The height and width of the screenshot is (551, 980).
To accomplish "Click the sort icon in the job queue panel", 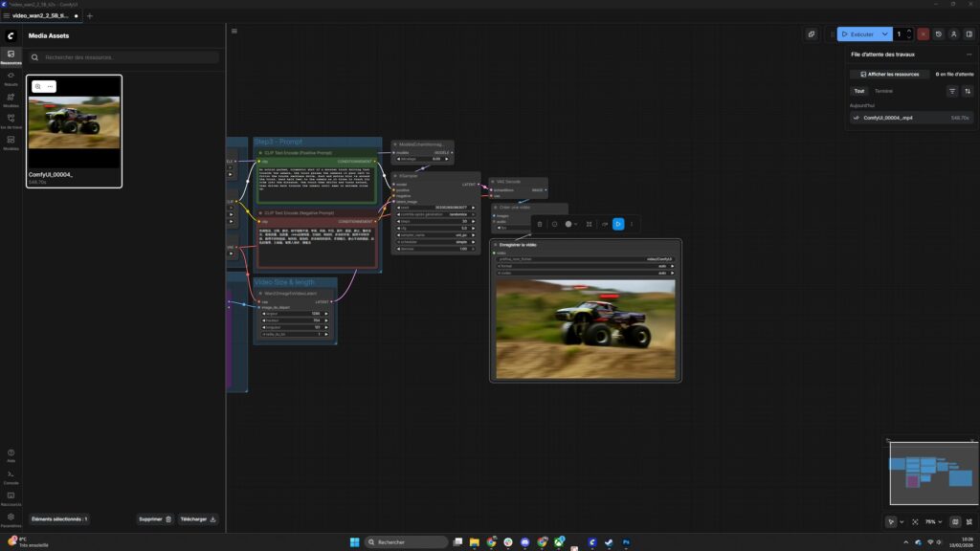I will click(x=968, y=91).
